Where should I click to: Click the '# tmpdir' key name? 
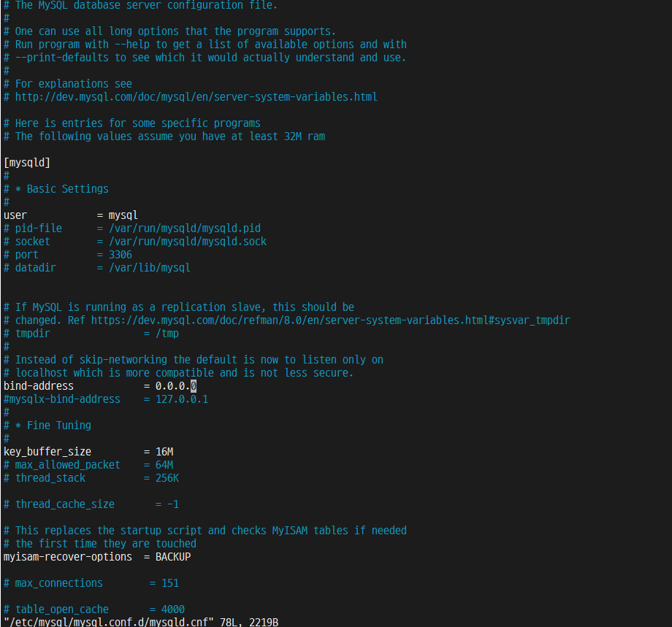[x=27, y=333]
